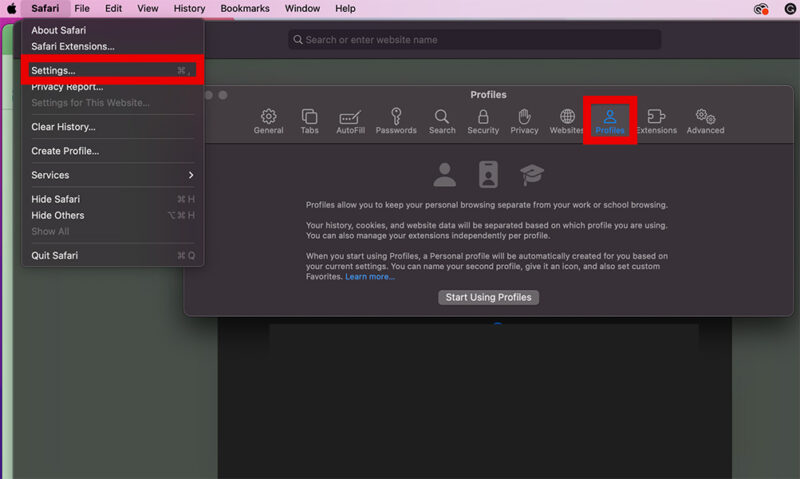Click the person silhouette profile icon
The height and width of the screenshot is (479, 800).
pyautogui.click(x=444, y=175)
